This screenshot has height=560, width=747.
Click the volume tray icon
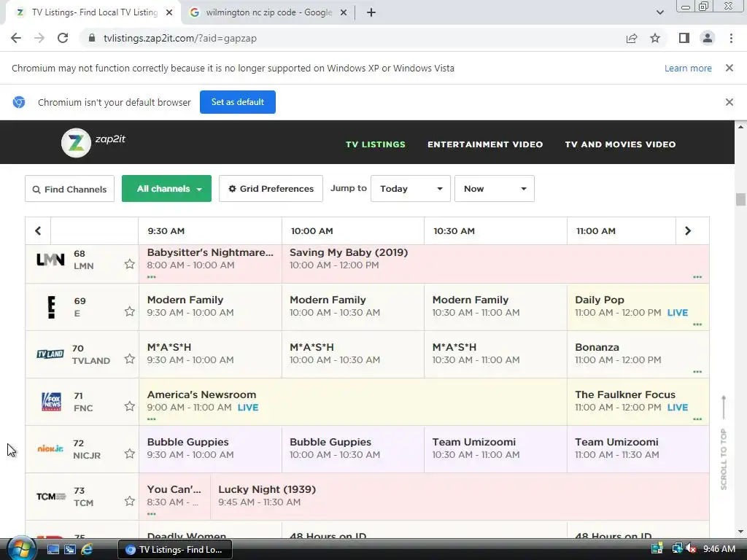tap(692, 548)
